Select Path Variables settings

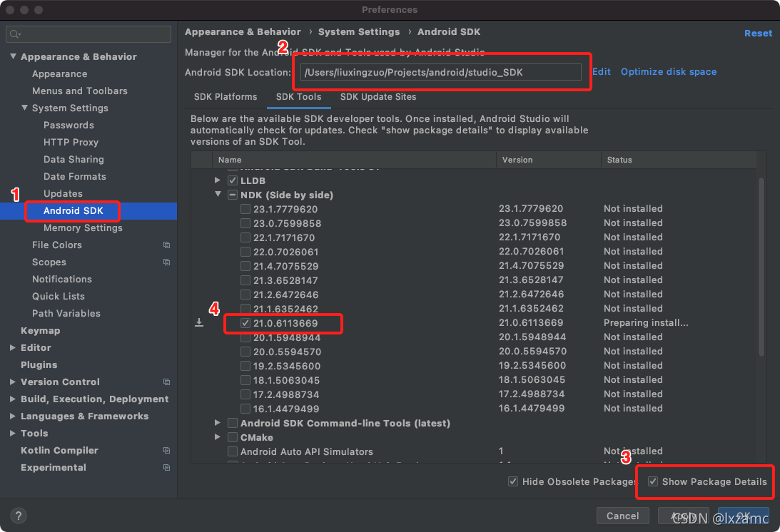pyautogui.click(x=66, y=313)
